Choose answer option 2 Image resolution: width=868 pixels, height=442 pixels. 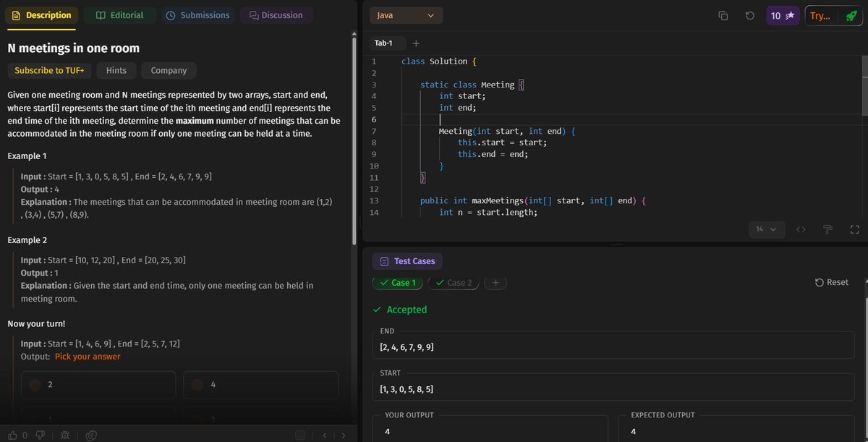point(98,385)
